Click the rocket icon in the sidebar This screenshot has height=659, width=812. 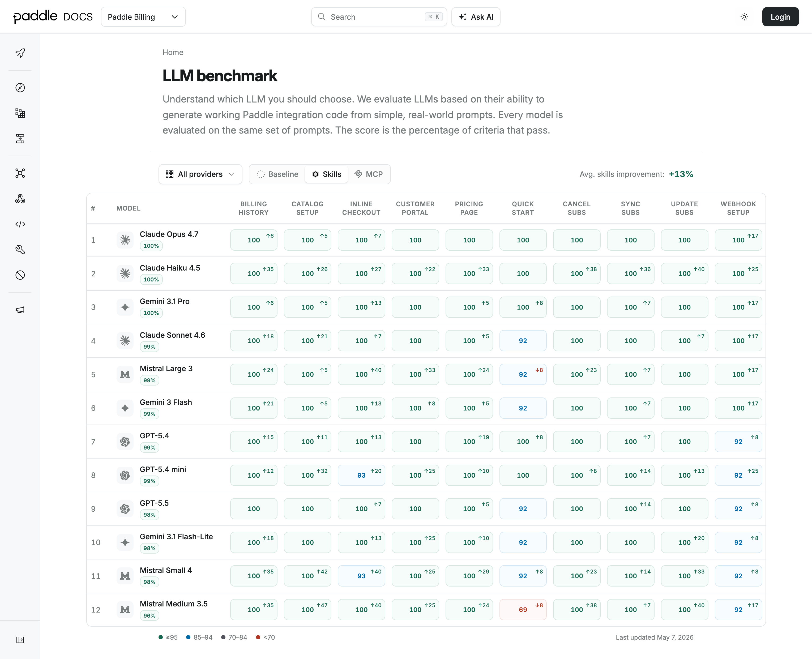click(20, 53)
